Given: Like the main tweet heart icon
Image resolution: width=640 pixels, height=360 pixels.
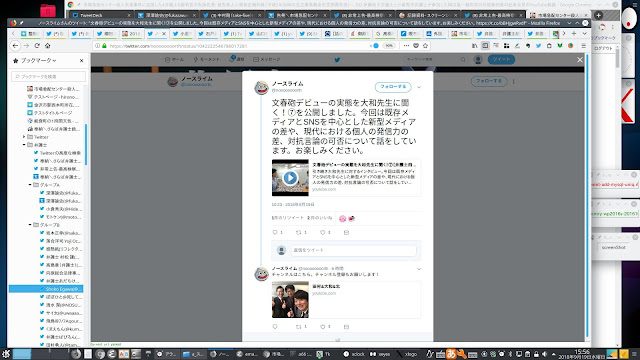Looking at the screenshot, I should pyautogui.click(x=322, y=232).
